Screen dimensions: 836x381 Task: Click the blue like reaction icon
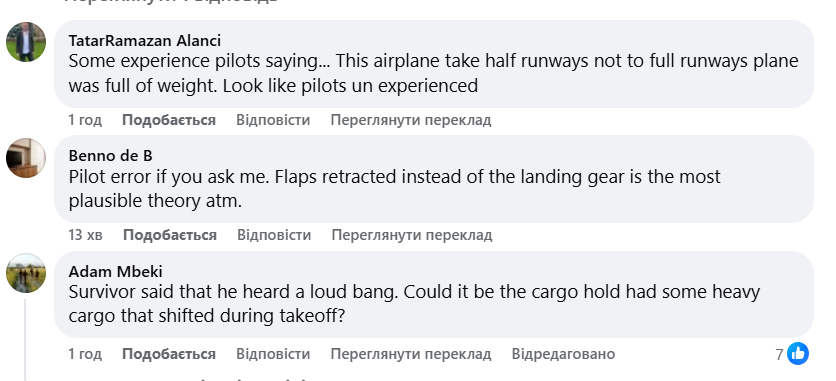point(798,354)
